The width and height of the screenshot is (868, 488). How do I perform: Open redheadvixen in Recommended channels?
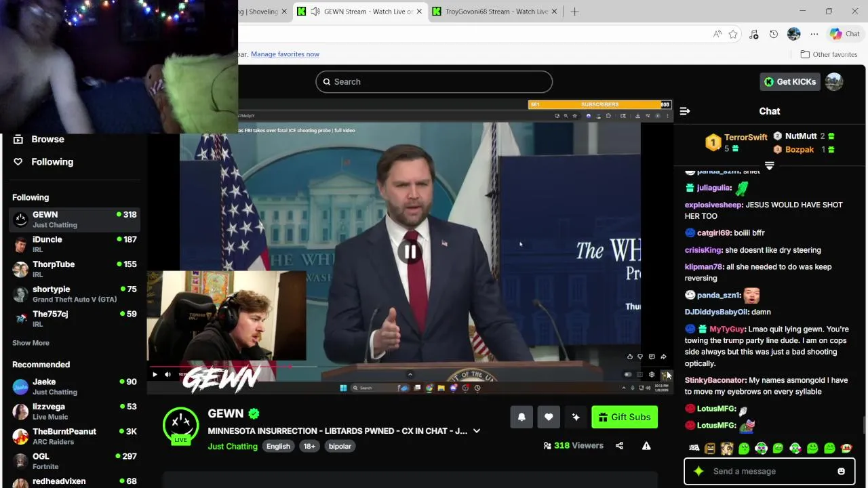click(75, 481)
